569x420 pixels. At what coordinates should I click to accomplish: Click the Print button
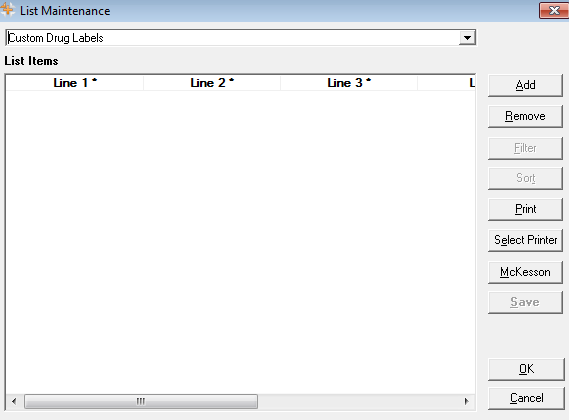525,209
